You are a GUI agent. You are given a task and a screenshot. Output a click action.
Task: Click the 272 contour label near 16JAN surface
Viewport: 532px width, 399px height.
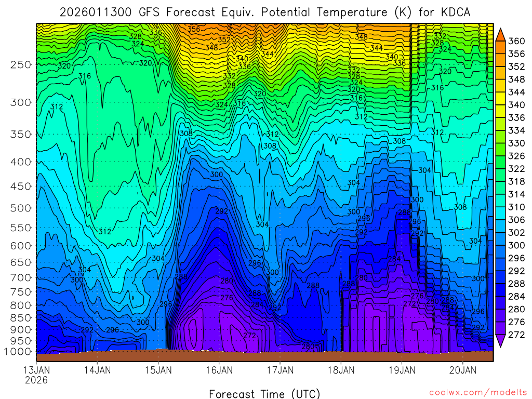pos(250,336)
